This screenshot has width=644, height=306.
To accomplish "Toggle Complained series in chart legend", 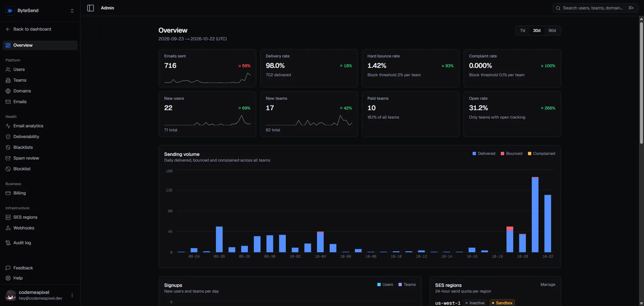I will pyautogui.click(x=541, y=154).
